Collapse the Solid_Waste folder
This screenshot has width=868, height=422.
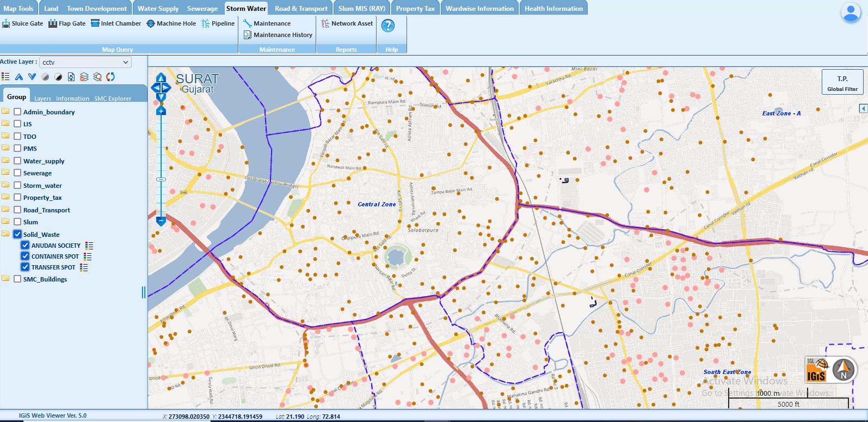click(x=5, y=234)
